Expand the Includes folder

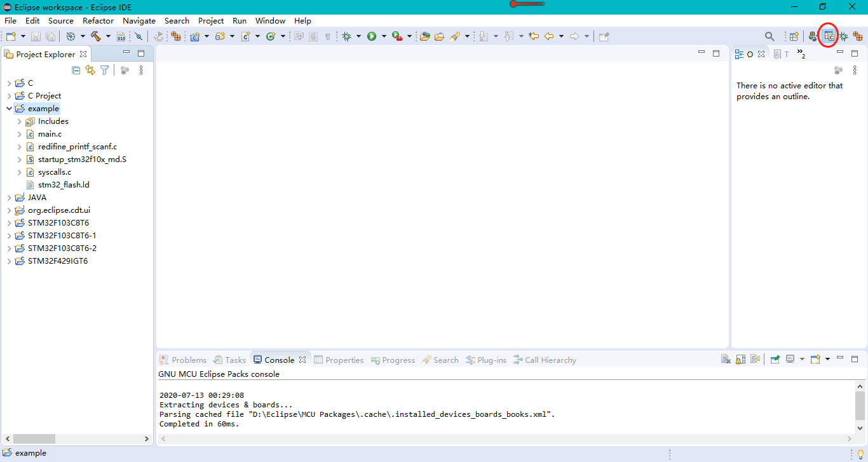(x=19, y=121)
